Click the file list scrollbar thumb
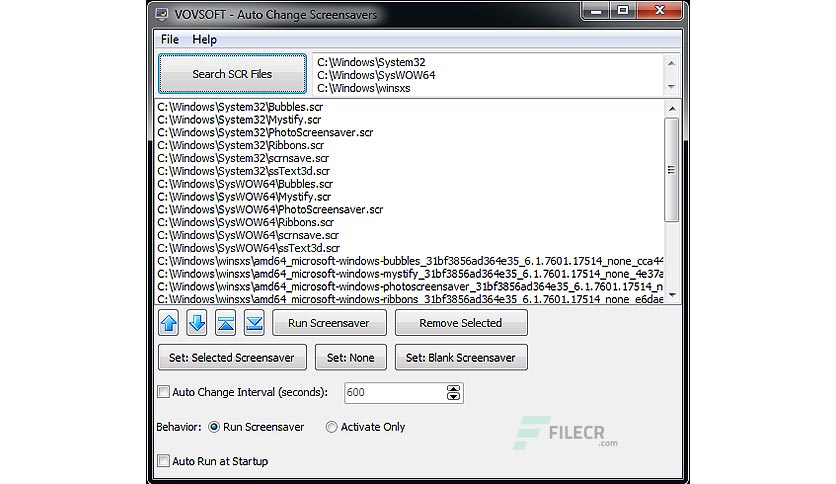 click(672, 170)
